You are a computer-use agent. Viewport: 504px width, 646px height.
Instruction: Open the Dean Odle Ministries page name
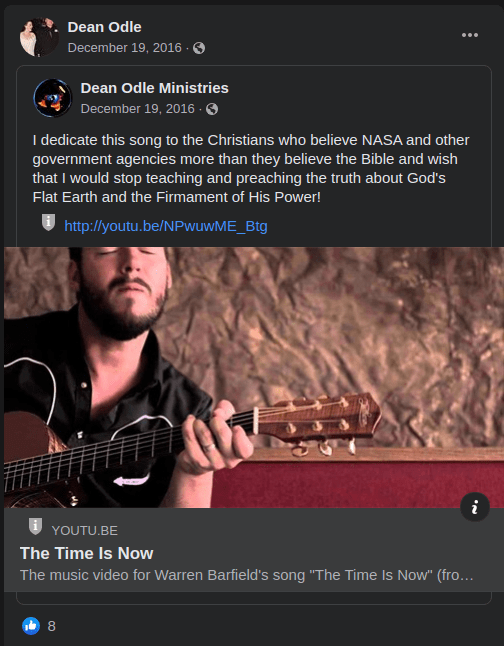click(155, 88)
